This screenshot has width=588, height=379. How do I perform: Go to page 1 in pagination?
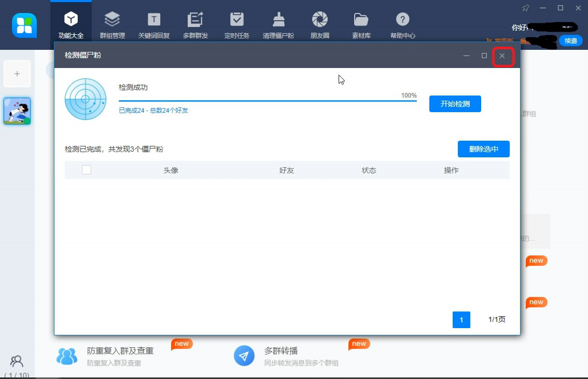[461, 320]
